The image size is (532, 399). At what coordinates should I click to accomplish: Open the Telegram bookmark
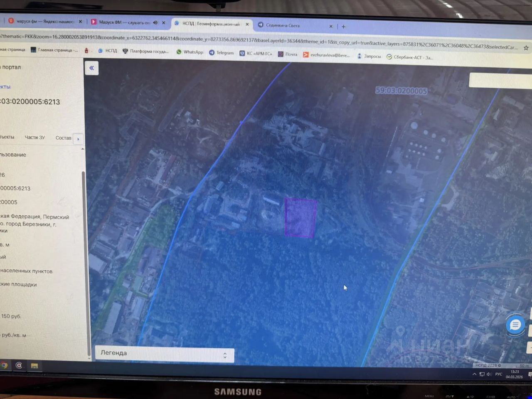coord(221,53)
